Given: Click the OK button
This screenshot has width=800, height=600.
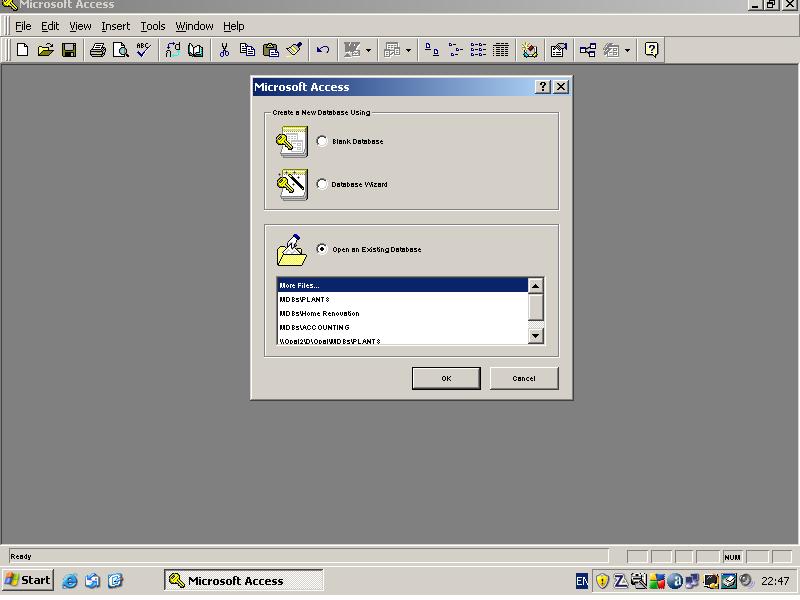Looking at the screenshot, I should coord(446,378).
